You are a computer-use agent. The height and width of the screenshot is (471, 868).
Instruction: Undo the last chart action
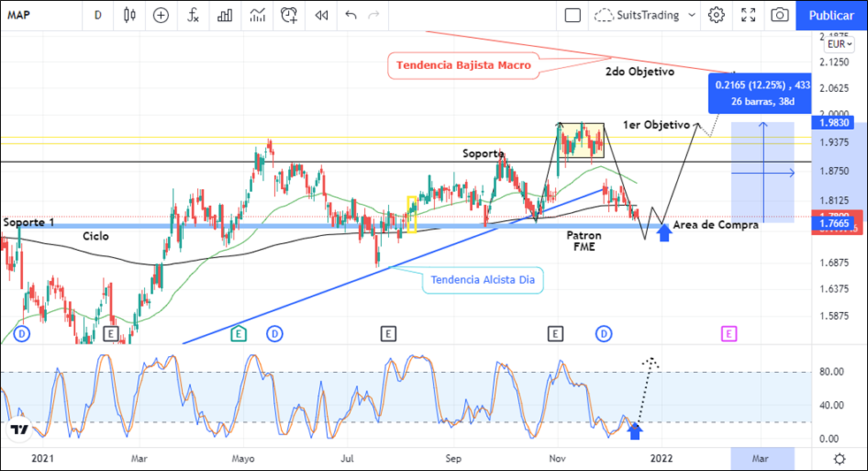(x=351, y=15)
